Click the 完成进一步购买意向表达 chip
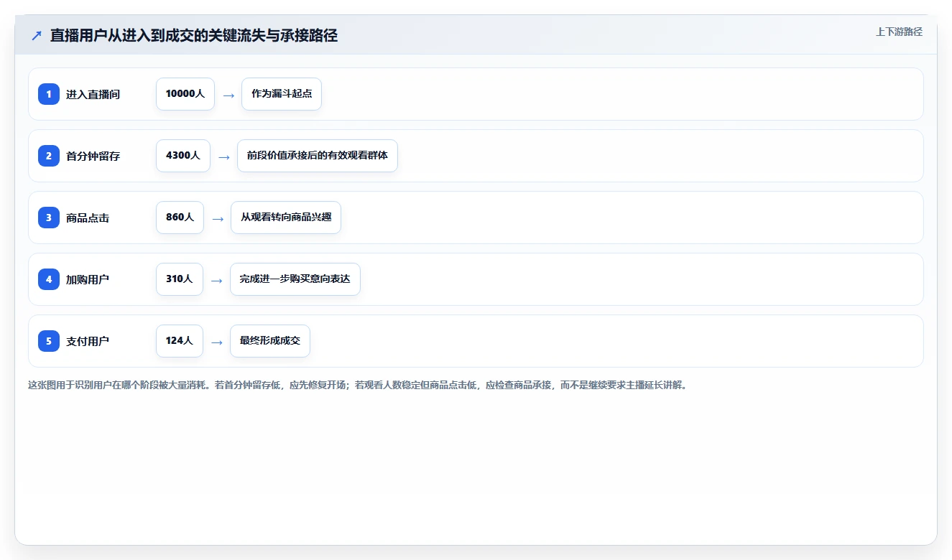 295,279
